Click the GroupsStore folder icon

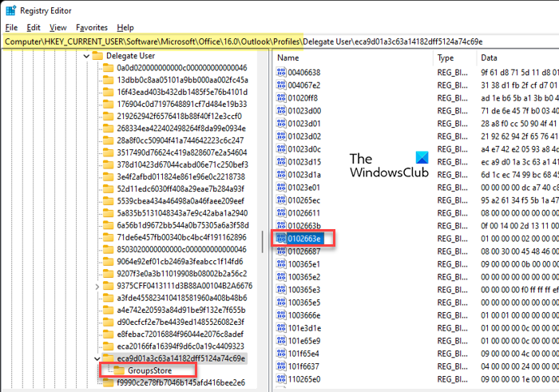[119, 370]
